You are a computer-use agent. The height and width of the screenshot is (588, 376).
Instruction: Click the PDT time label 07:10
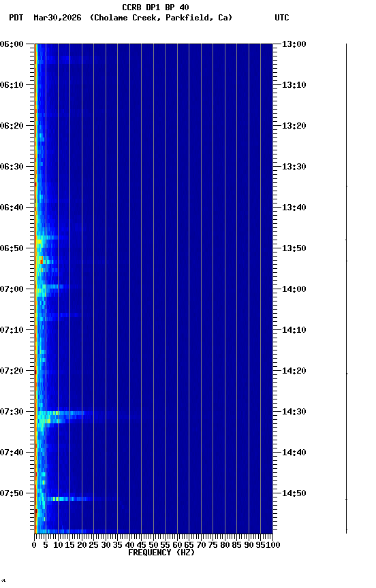click(12, 330)
